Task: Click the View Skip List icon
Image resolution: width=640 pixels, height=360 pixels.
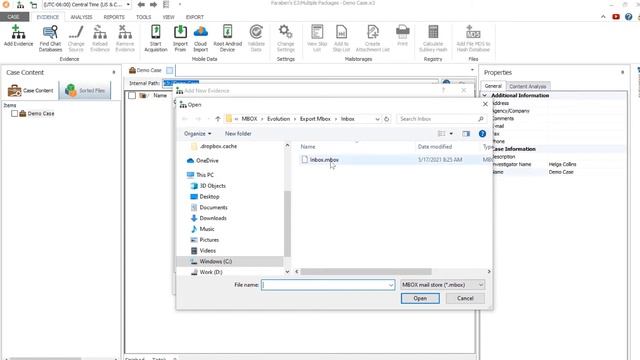Action: tap(317, 38)
